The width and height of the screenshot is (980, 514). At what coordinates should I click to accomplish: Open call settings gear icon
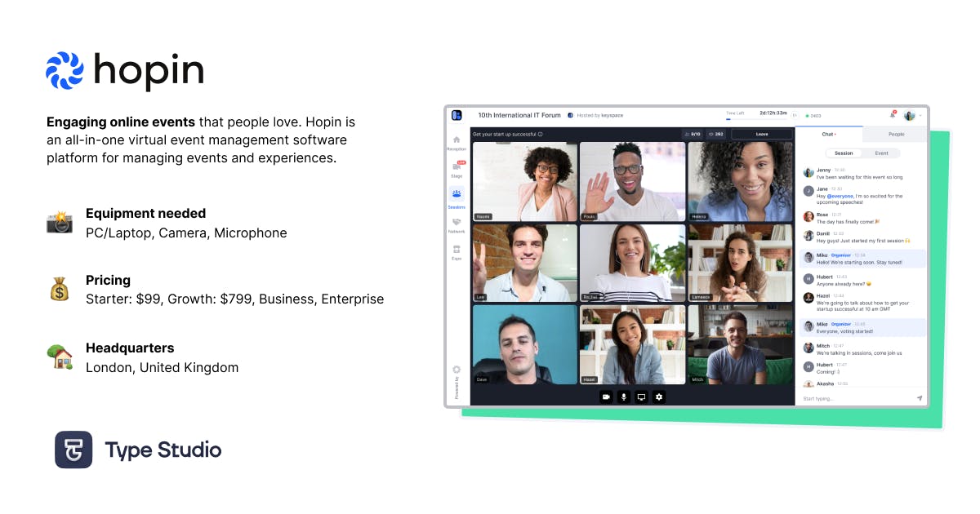659,397
